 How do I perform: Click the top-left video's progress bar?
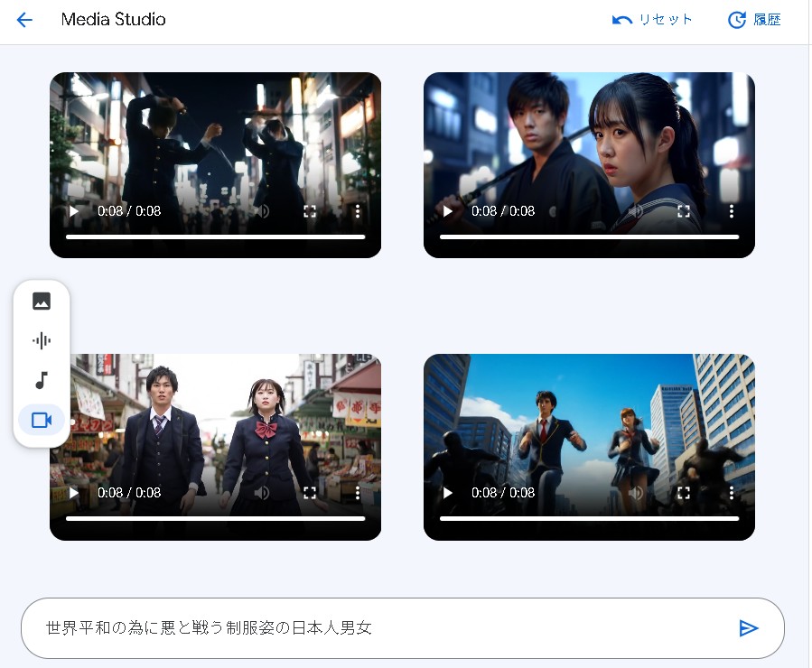[215, 237]
